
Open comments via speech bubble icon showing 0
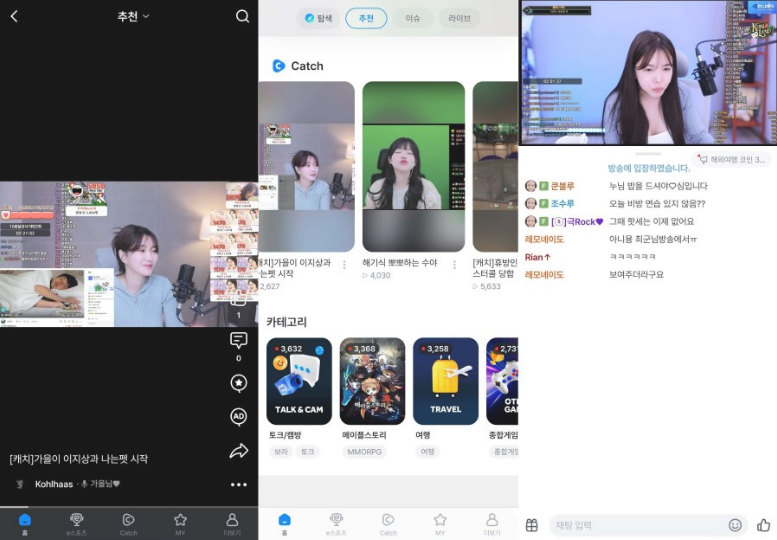(239, 340)
